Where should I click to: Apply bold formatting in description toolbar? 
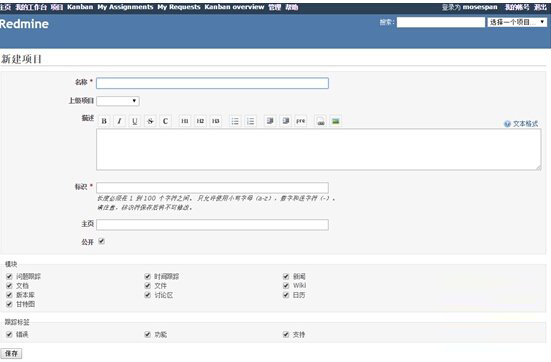tap(104, 121)
